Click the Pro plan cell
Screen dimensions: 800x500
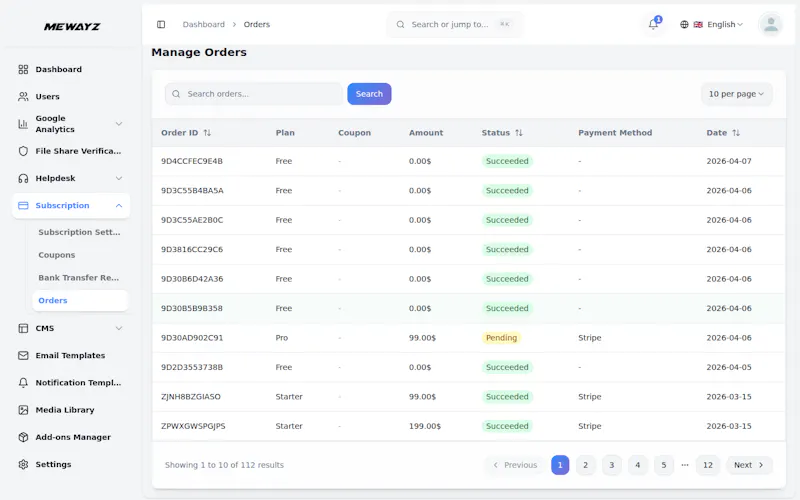point(282,338)
